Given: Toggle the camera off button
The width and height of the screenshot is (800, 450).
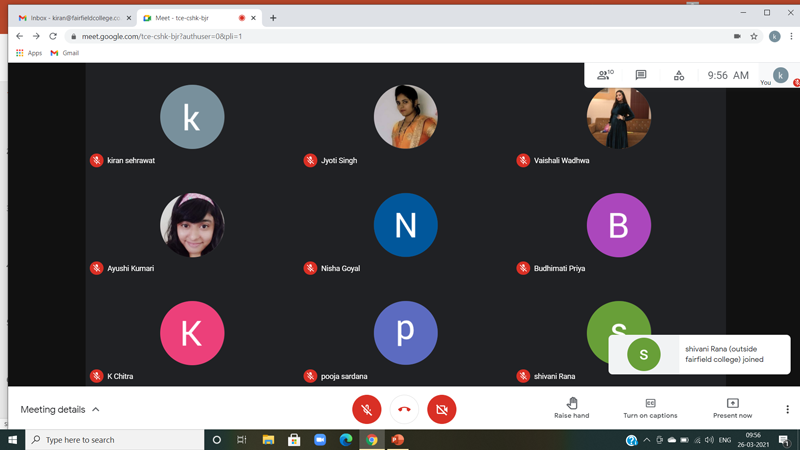Looking at the screenshot, I should click(x=441, y=409).
